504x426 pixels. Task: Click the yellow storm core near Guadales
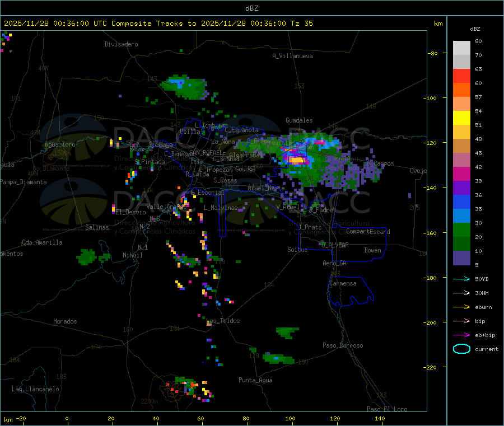click(x=296, y=160)
